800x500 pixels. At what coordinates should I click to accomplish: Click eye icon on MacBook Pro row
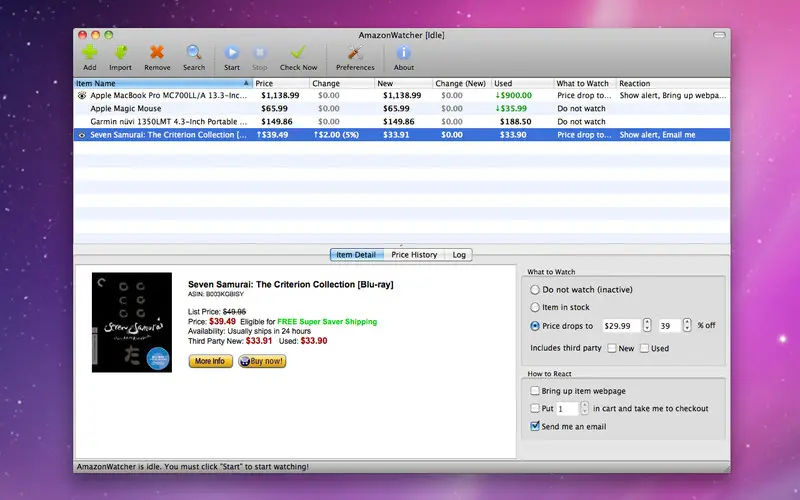coord(82,95)
